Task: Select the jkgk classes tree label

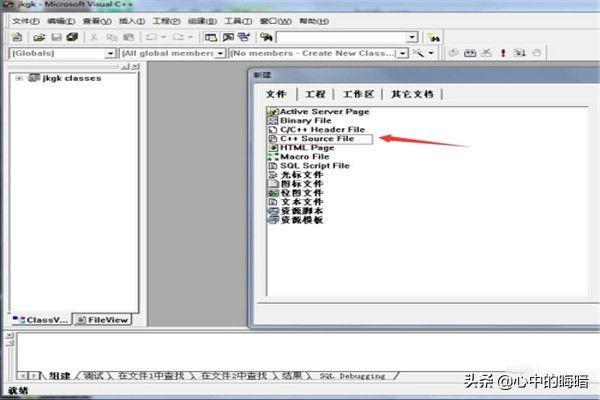Action: coord(72,78)
